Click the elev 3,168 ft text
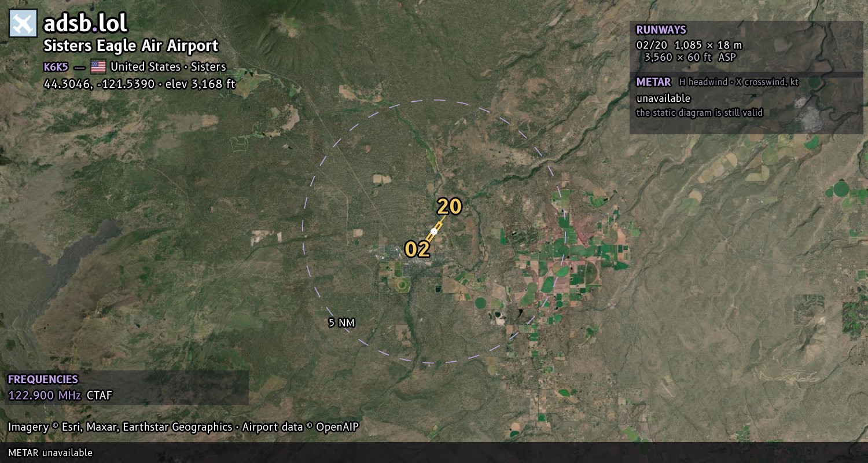This screenshot has width=868, height=463. [x=200, y=84]
